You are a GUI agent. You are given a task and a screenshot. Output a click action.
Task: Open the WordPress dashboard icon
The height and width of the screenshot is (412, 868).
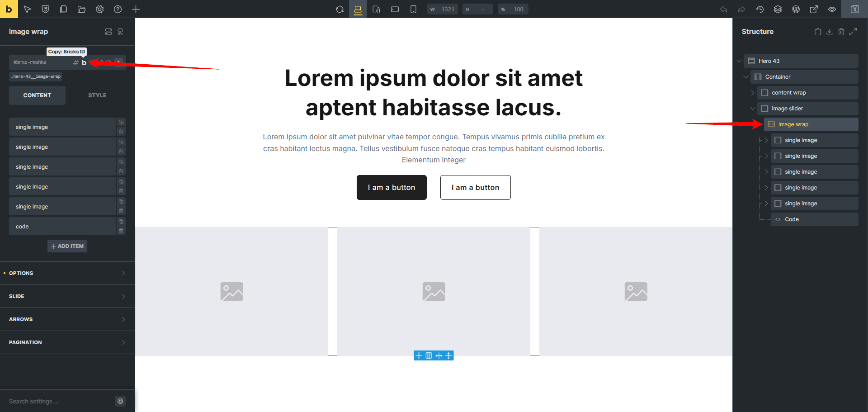(796, 9)
